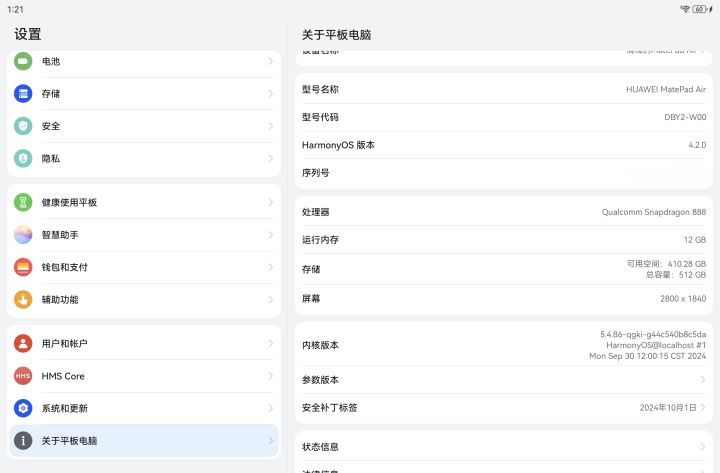Click Mon Sep 30 kernel date text
The image size is (720, 473).
(647, 356)
